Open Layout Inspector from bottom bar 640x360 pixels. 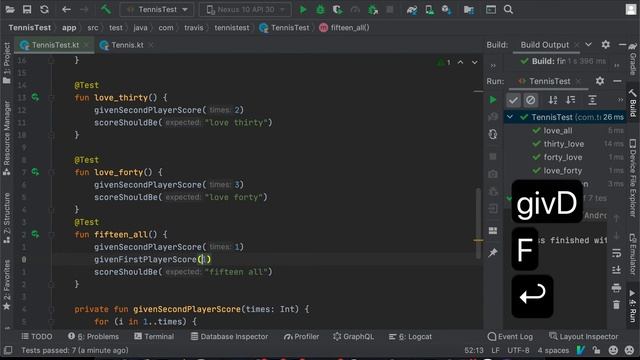coord(584,336)
